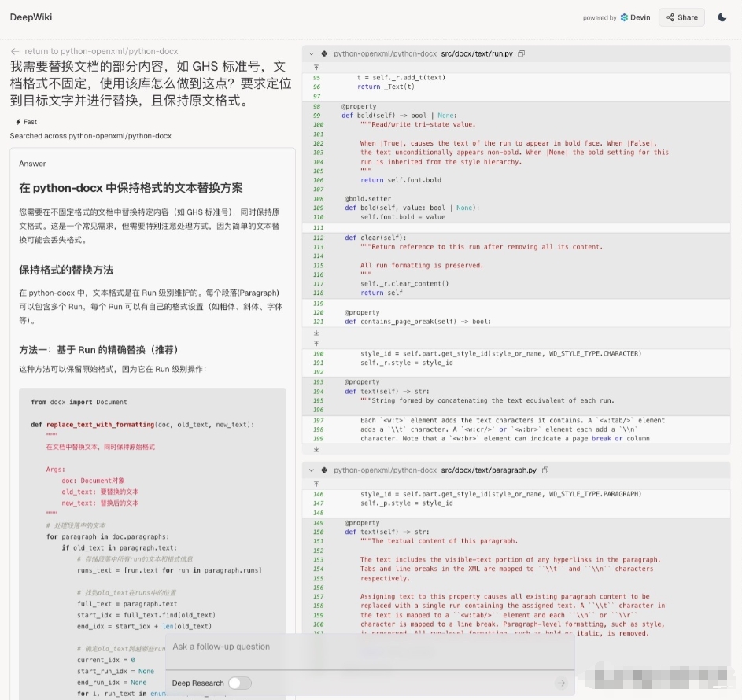Open the DeepWiki home logo
This screenshot has width=742, height=700.
pos(31,17)
